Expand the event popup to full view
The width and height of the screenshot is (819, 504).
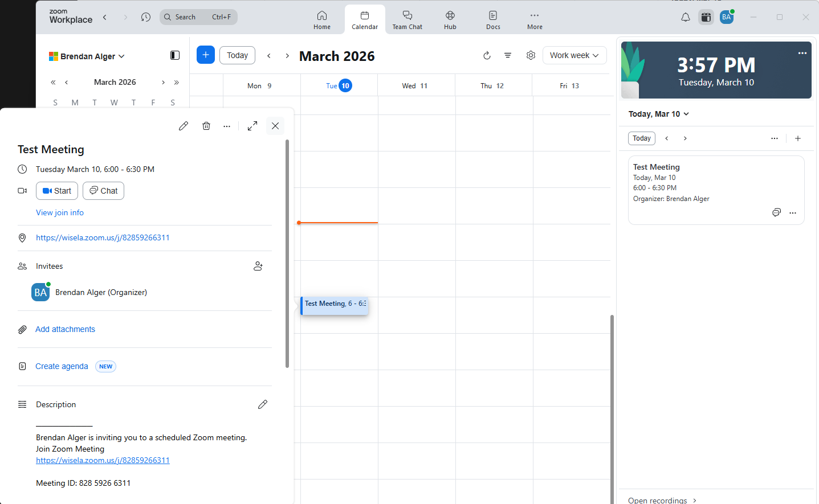pos(252,125)
